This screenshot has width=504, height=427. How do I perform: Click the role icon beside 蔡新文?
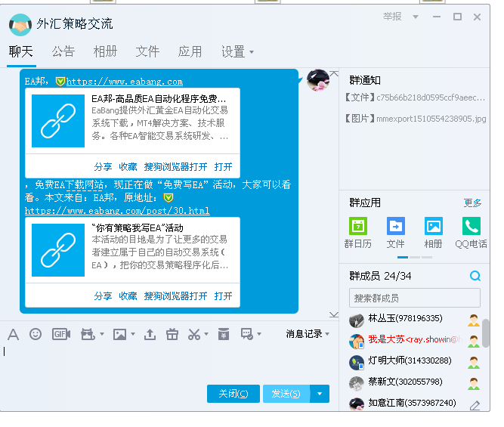pos(474,384)
